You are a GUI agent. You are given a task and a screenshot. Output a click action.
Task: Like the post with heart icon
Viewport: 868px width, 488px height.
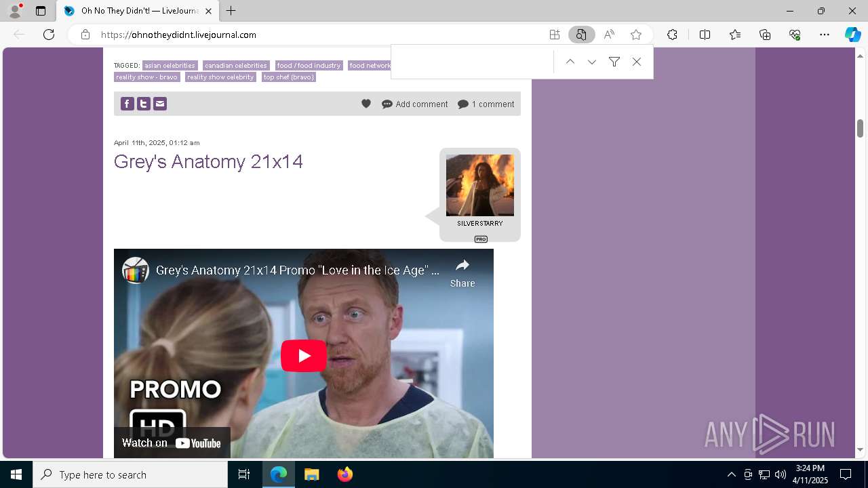[366, 104]
